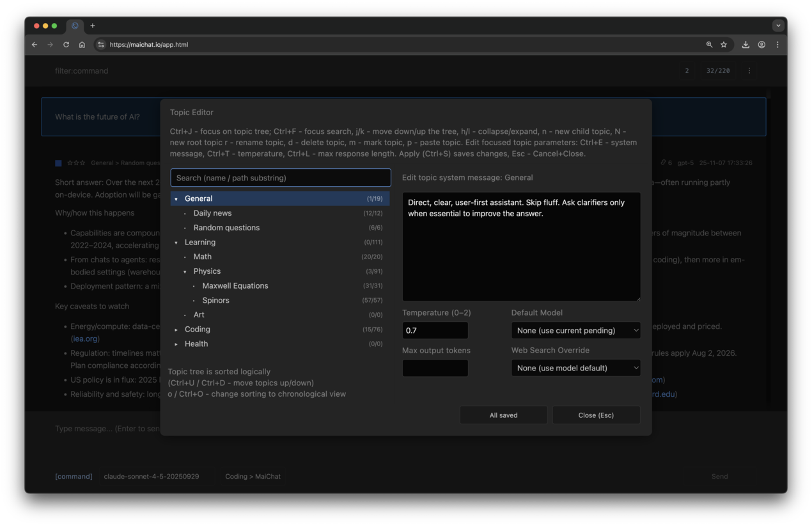
Task: Follow the iea.org link
Action: point(85,338)
